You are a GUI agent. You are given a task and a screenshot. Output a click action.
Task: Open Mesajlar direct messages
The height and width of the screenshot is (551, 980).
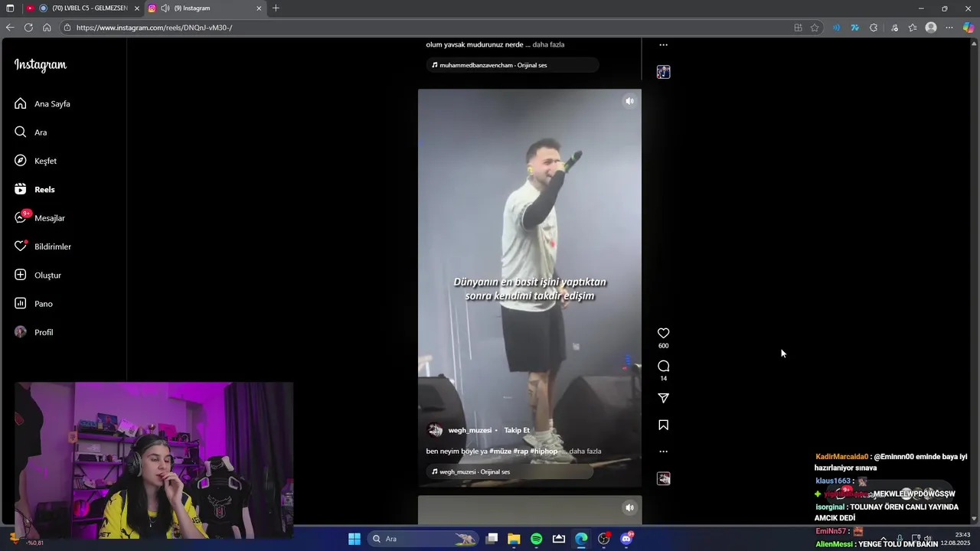click(x=40, y=218)
